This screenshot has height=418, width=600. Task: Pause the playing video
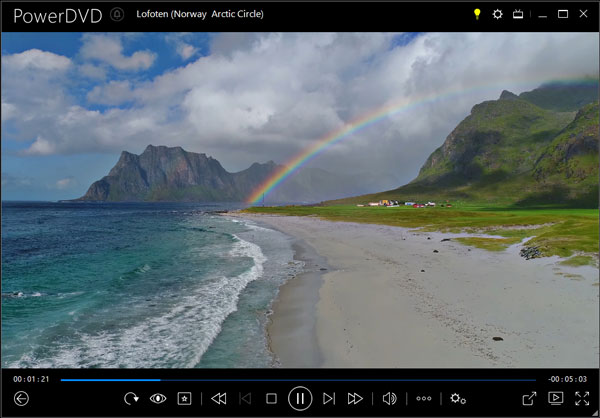point(300,398)
